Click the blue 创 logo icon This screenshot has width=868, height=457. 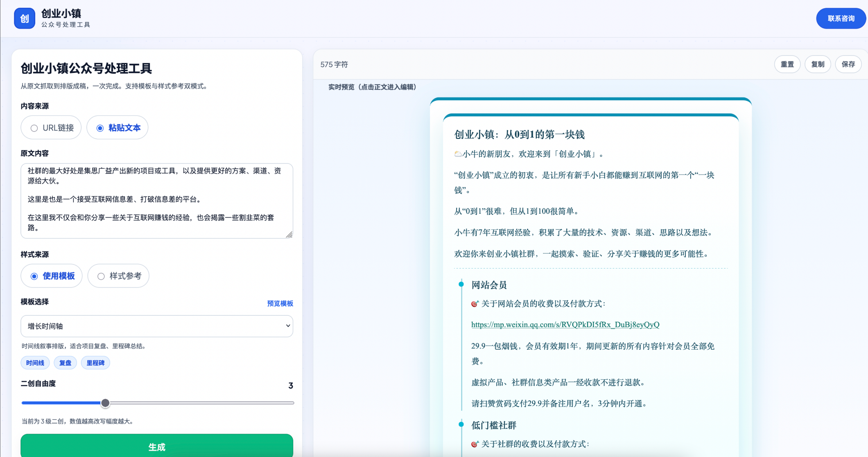(x=25, y=18)
